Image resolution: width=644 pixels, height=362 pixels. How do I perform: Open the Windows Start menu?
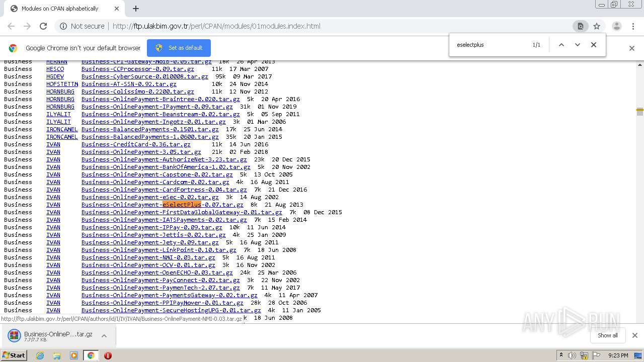click(14, 355)
